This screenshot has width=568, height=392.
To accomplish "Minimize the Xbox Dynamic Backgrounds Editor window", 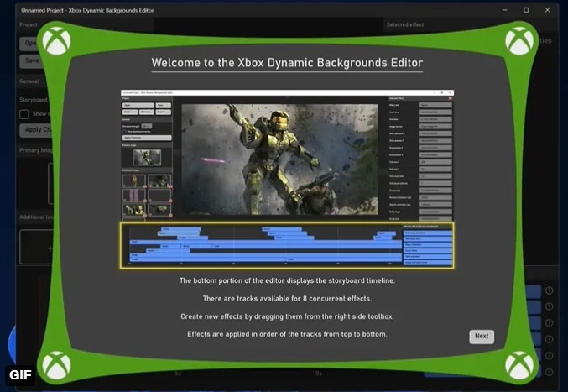I will 504,10.
